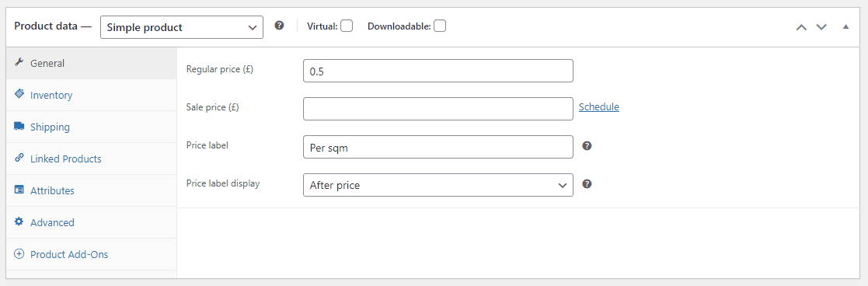The height and width of the screenshot is (286, 868).
Task: Enable the Virtual checkbox
Action: [347, 26]
